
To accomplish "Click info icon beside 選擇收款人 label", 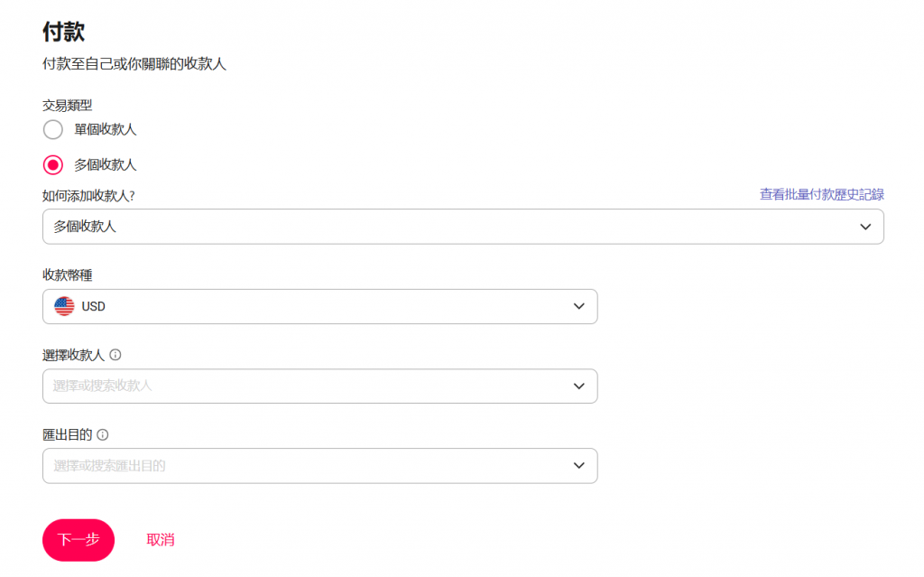I will pos(115,355).
